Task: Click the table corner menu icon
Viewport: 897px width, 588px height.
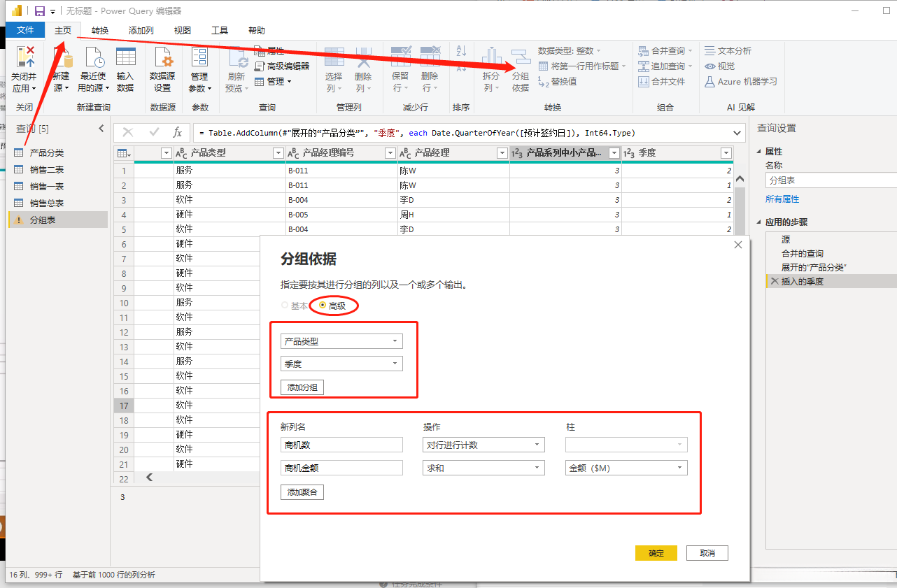Action: 124,153
